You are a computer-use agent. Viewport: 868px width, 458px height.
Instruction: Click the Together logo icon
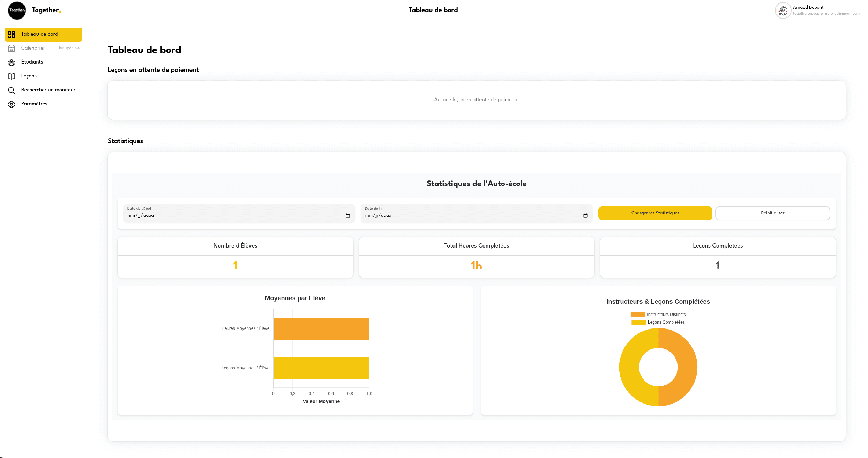(17, 10)
